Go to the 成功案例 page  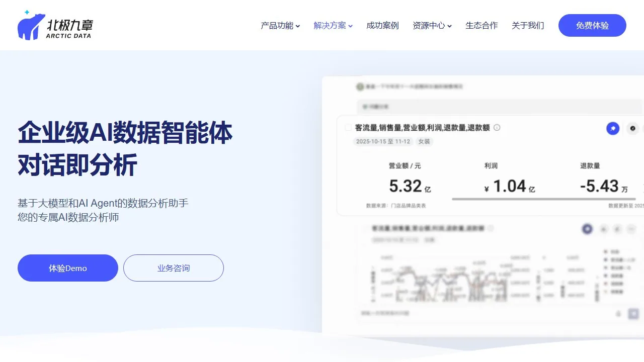pyautogui.click(x=382, y=26)
